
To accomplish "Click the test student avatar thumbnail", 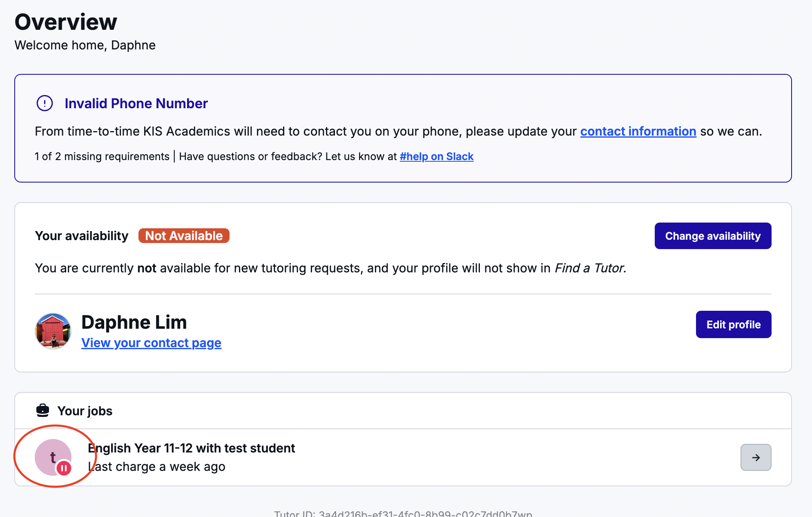I will [x=53, y=457].
